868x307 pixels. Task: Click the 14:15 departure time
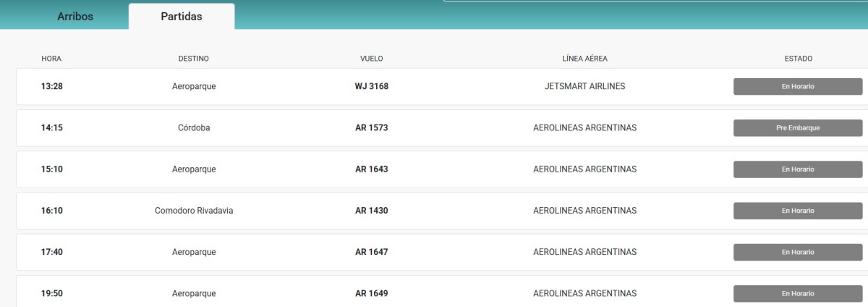tap(51, 128)
